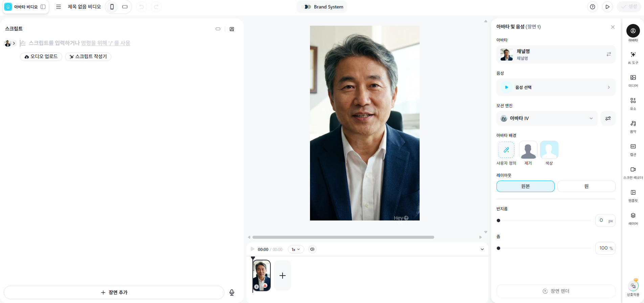This screenshot has width=644, height=303.
Task: Open the 미디어 sidebar tab
Action: 633,81
